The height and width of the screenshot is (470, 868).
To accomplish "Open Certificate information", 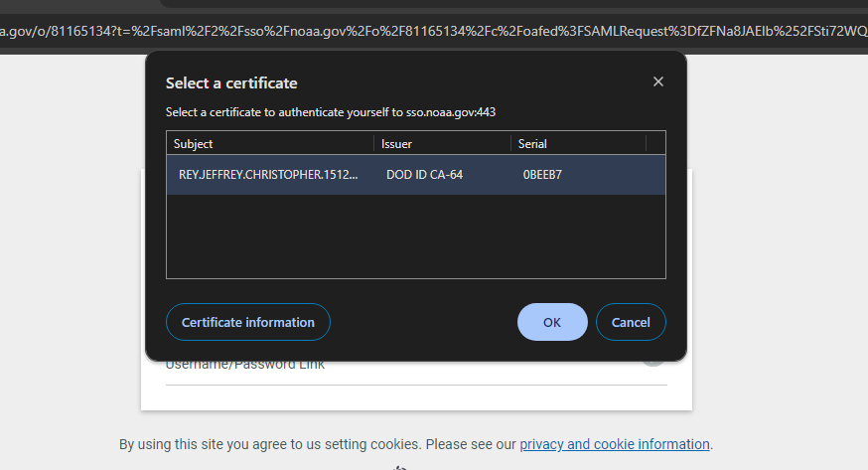I will pyautogui.click(x=248, y=322).
